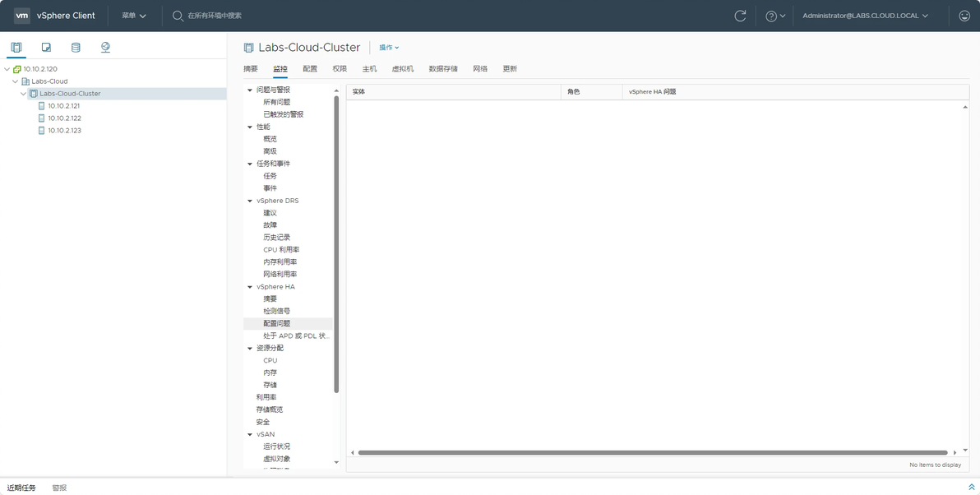Viewport: 980px width, 495px height.
Task: Open DRS 历史记录 item
Action: 277,238
